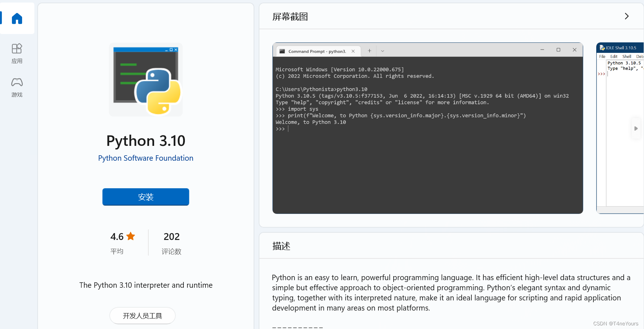Open the Shell menu in the IDLE Shell screenshot
This screenshot has width=644, height=329.
(x=627, y=56)
